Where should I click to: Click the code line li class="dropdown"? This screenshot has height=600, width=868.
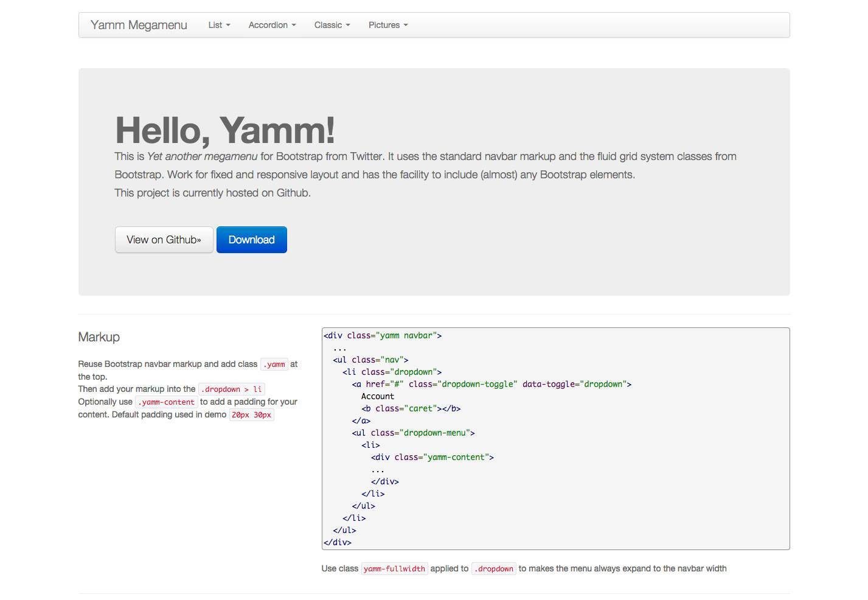[x=392, y=372]
